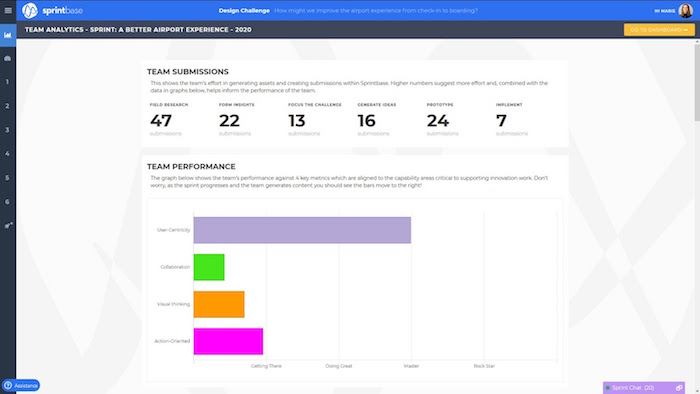Pop out the Sprint Chat window icon

tap(679, 388)
